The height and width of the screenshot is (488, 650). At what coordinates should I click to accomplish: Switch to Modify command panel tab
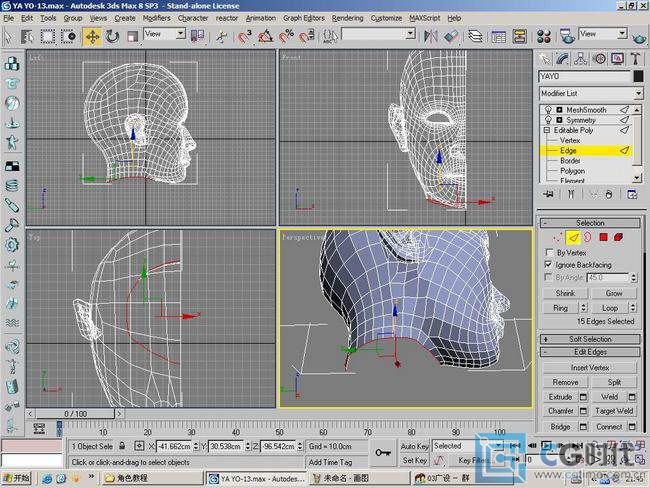[563, 58]
